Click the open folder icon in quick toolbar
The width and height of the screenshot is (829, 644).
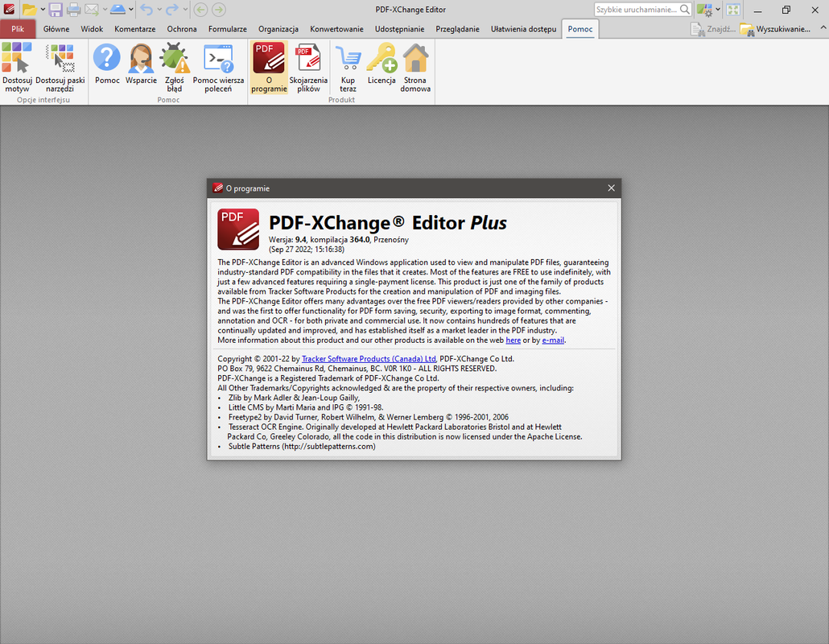pyautogui.click(x=29, y=10)
